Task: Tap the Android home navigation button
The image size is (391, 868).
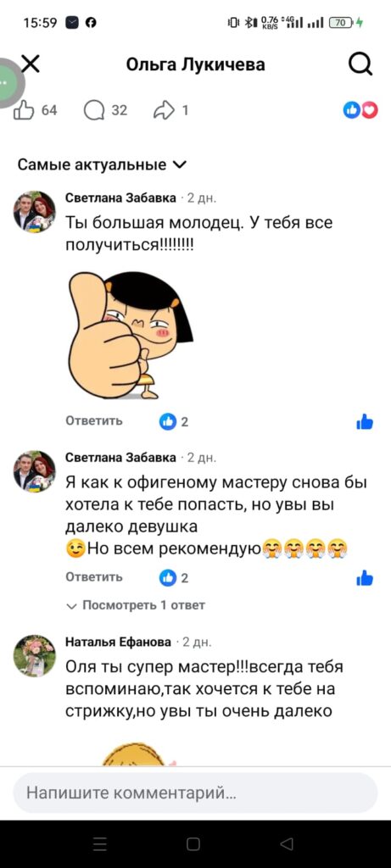Action: (193, 843)
